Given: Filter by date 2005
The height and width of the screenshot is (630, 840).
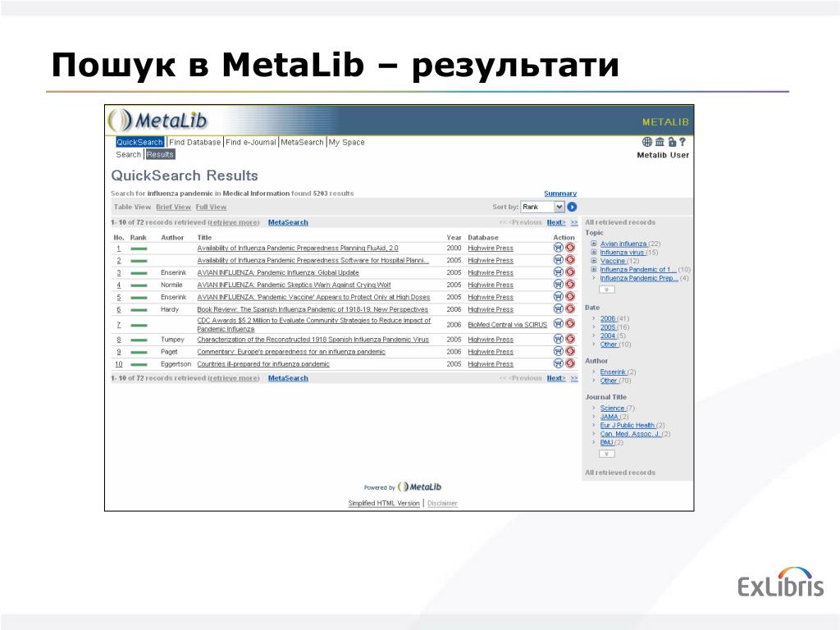Looking at the screenshot, I should click(x=608, y=327).
